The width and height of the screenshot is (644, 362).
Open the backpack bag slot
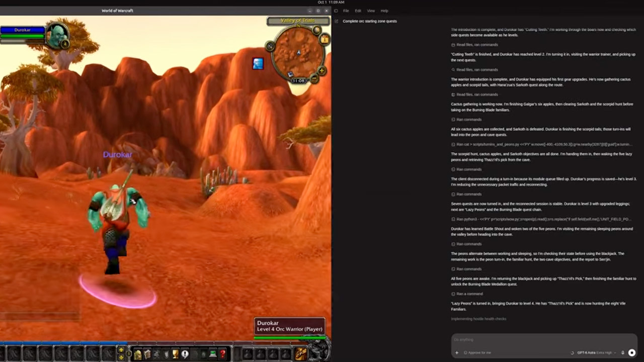301,354
